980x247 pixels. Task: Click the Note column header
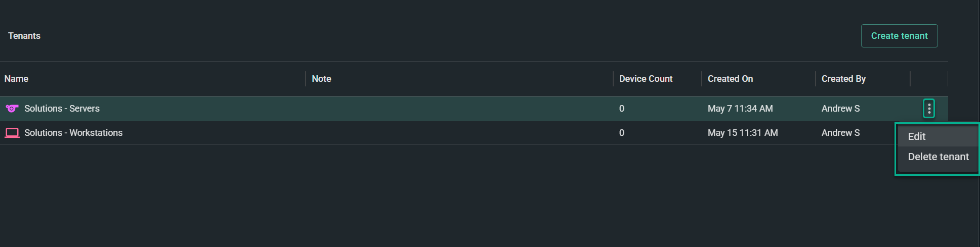coord(321,79)
